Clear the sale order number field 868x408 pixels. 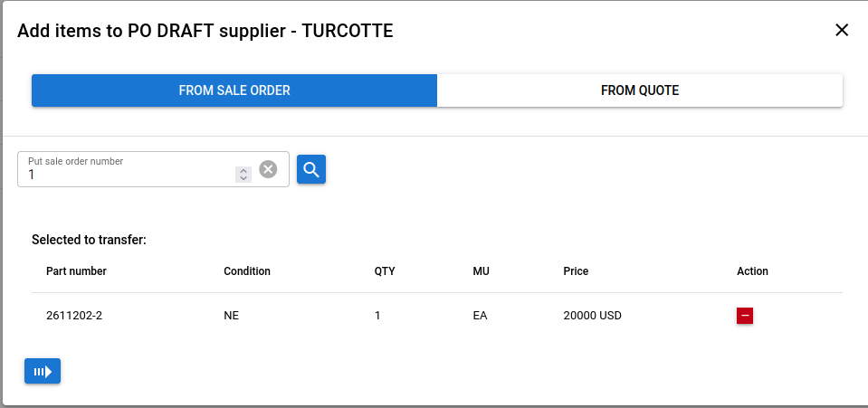click(x=268, y=169)
